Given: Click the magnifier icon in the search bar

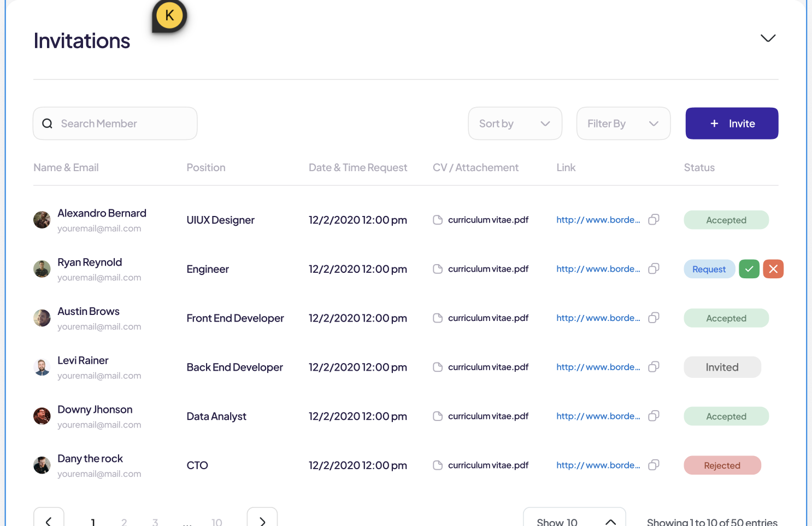Looking at the screenshot, I should [48, 124].
